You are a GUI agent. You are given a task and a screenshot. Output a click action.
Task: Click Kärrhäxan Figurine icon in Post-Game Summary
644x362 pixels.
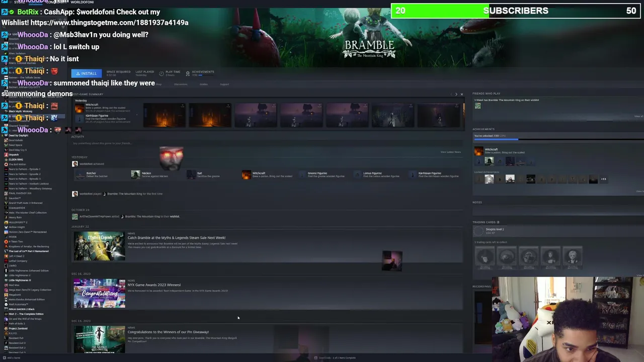click(x=79, y=118)
